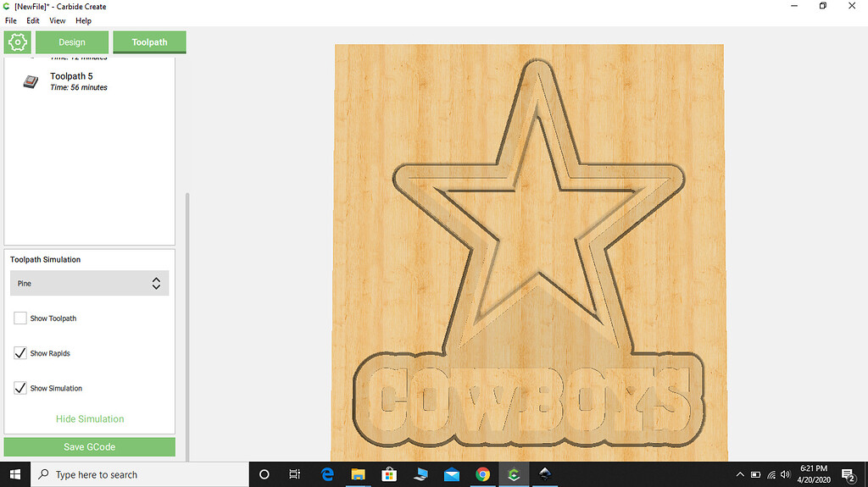
Task: Open File Explorer from the taskbar
Action: click(x=358, y=474)
